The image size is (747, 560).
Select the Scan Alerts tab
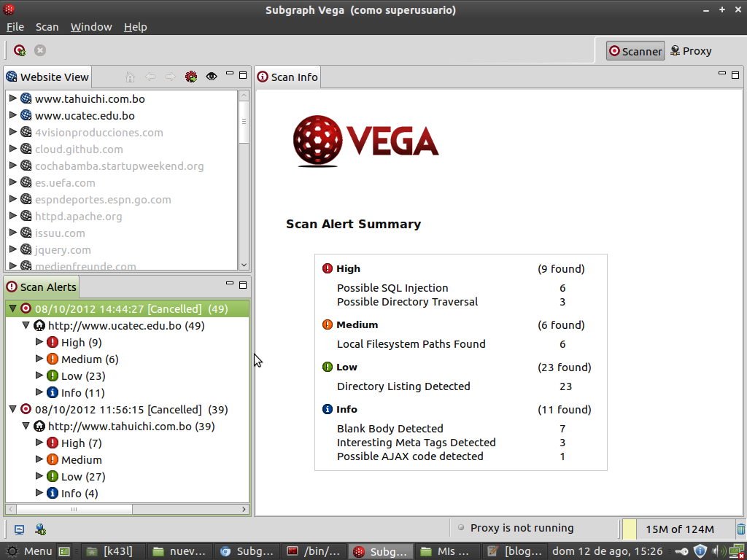pyautogui.click(x=42, y=287)
